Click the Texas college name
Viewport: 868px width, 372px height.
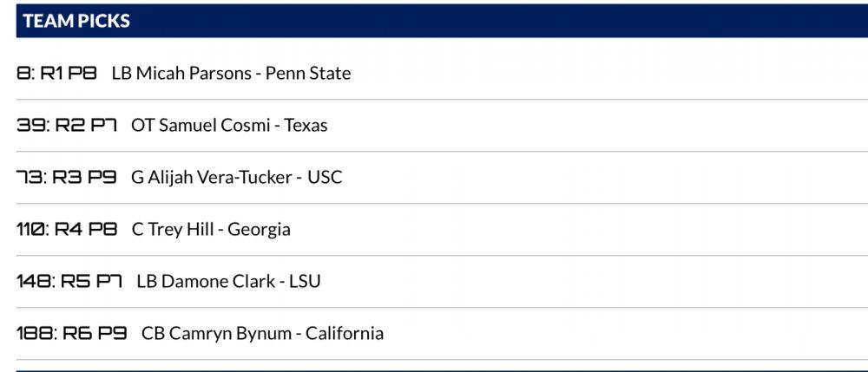point(306,126)
